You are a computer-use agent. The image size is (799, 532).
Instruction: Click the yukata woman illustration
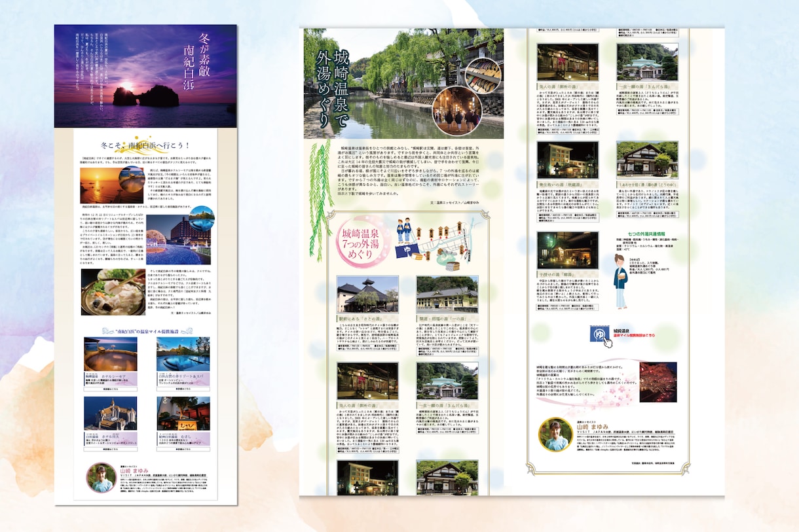click(x=621, y=281)
